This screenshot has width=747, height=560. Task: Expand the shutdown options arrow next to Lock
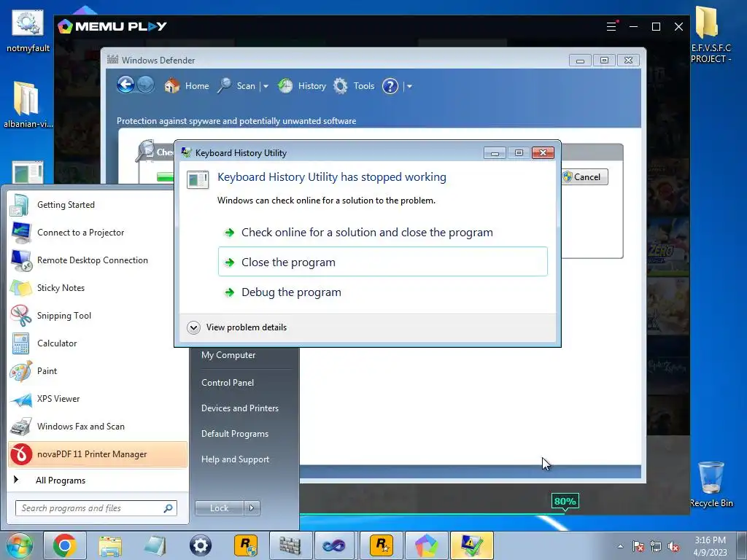click(x=252, y=508)
